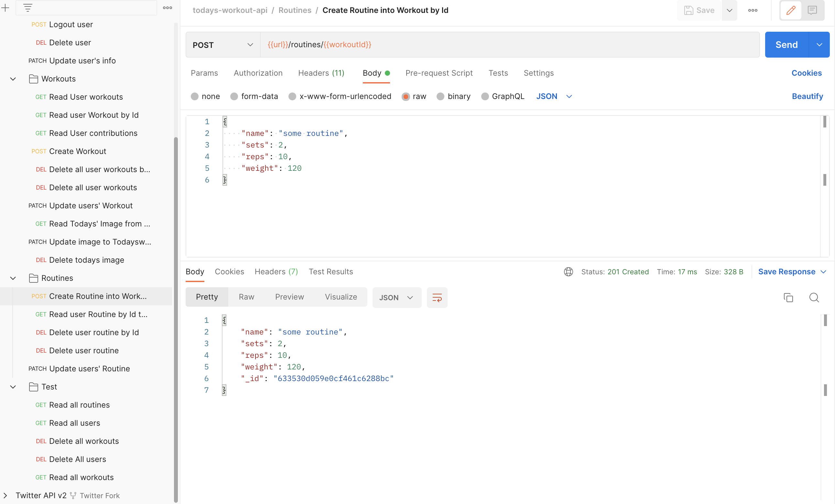Toggle line wrapping in the response viewer
The image size is (835, 504).
click(x=437, y=298)
